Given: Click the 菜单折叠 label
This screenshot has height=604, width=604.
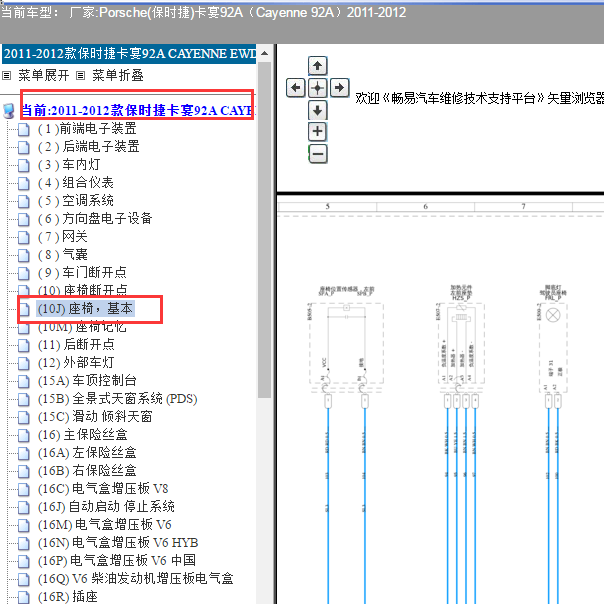Looking at the screenshot, I should (117, 75).
